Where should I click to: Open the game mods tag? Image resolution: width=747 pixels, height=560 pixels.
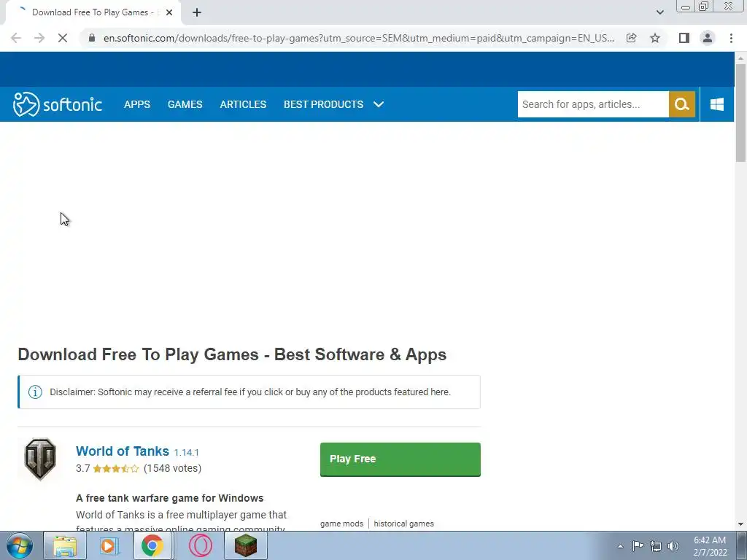pos(341,524)
